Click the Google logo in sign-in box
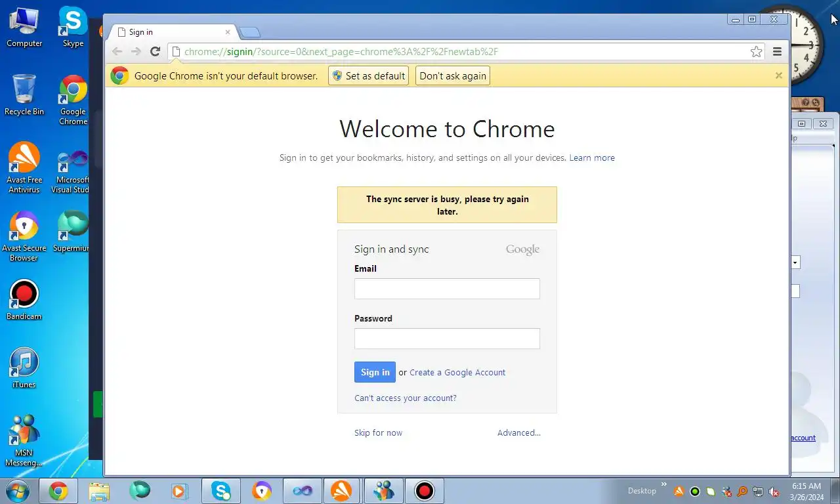Screen dimensions: 840x504 point(522,249)
